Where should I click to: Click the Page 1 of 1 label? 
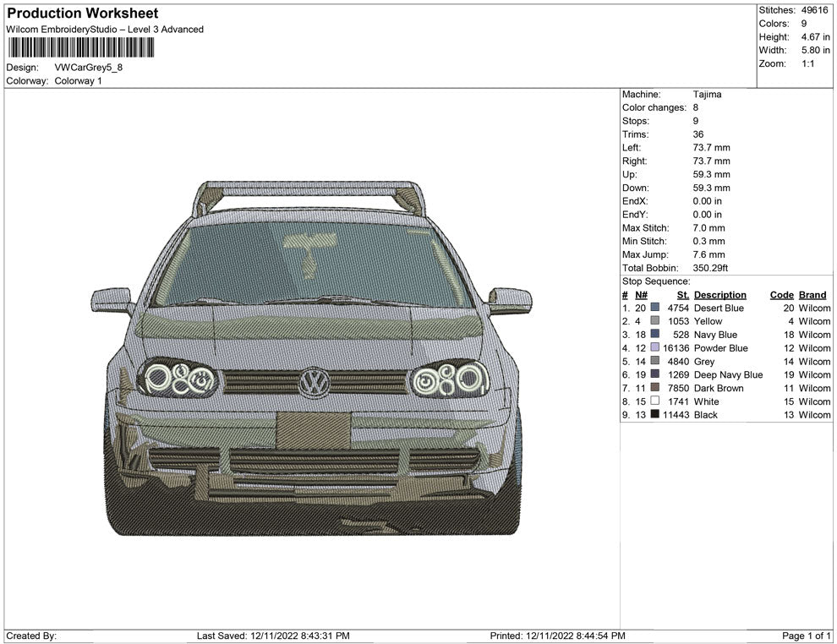(x=806, y=636)
